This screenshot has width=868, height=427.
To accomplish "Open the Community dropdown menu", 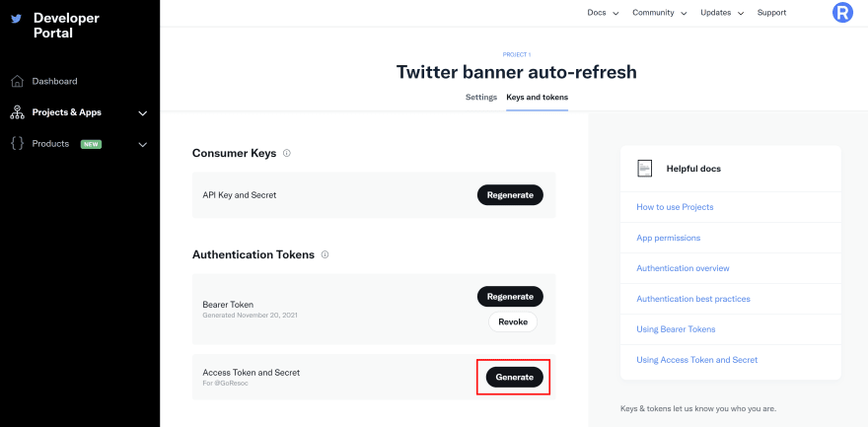I will click(x=659, y=13).
